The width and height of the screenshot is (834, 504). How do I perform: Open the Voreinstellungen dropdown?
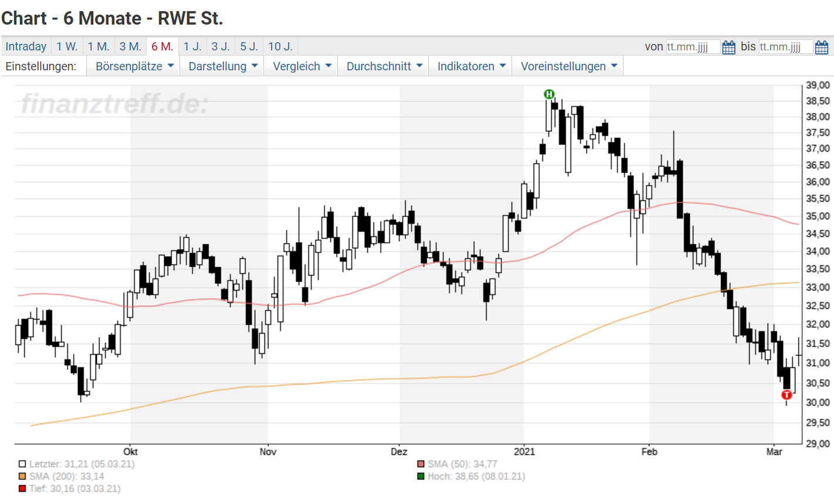click(x=569, y=66)
